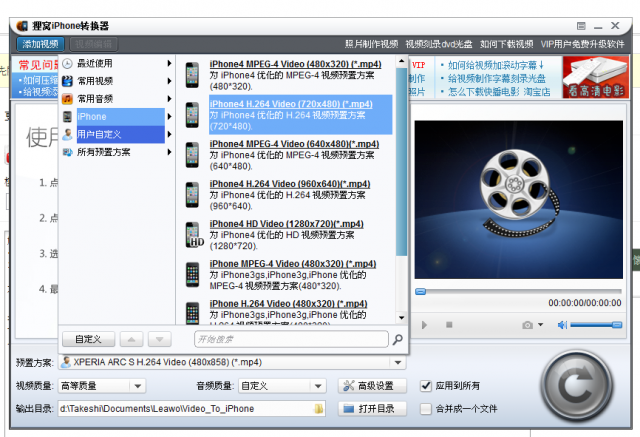Screen dimensions: 640x437
Task: Click the search magnifier icon
Action: [398, 339]
